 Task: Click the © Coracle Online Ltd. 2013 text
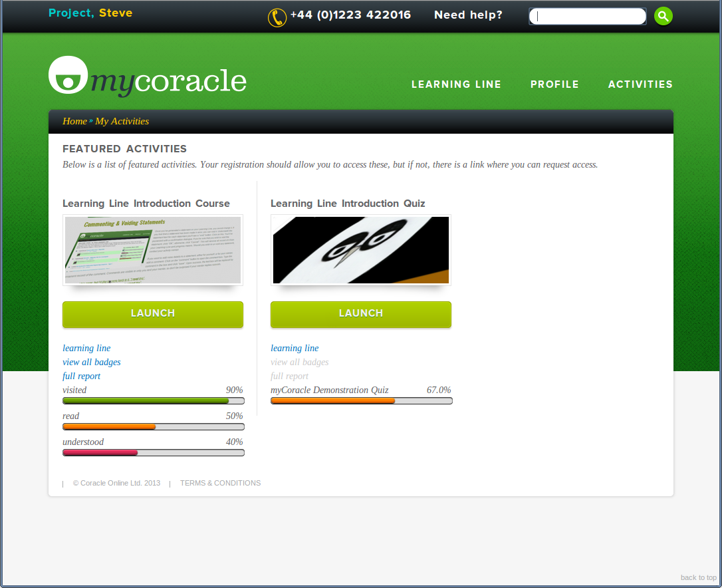point(116,483)
